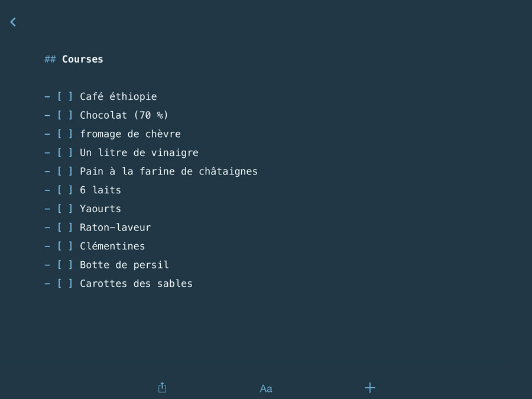
Task: Check the Raton-laveur checkbox
Action: (x=65, y=227)
